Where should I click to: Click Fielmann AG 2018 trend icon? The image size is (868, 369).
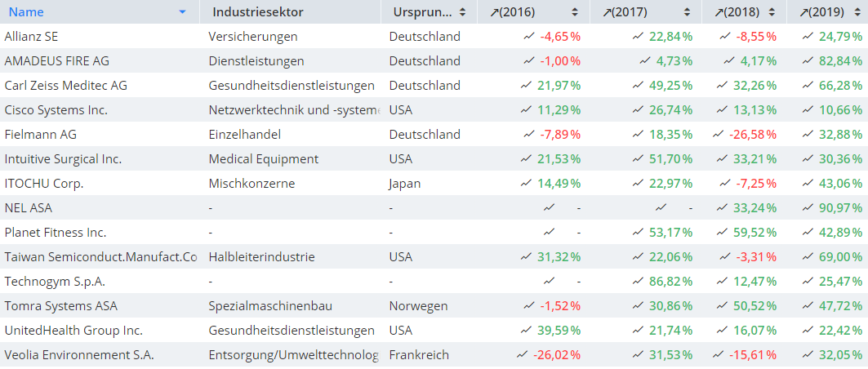[x=719, y=135]
